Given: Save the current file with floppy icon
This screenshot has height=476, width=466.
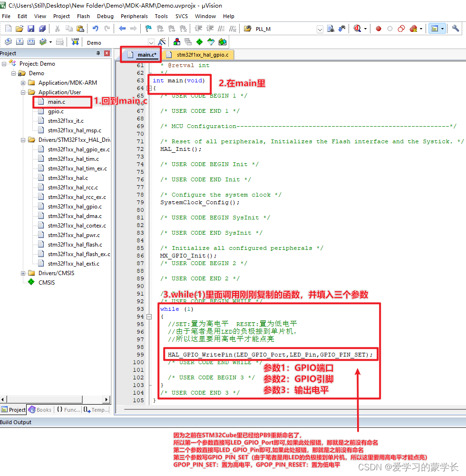Looking at the screenshot, I should 30,29.
